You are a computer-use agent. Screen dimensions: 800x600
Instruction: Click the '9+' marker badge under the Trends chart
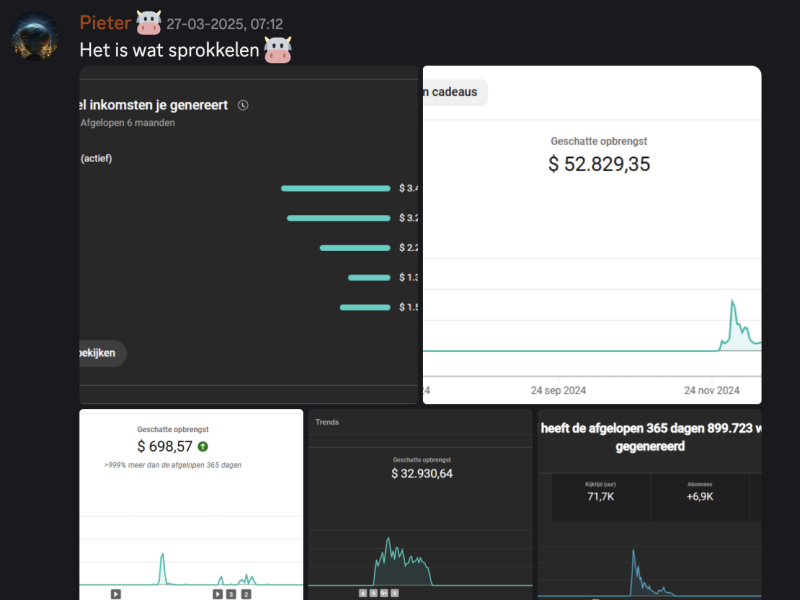(384, 593)
